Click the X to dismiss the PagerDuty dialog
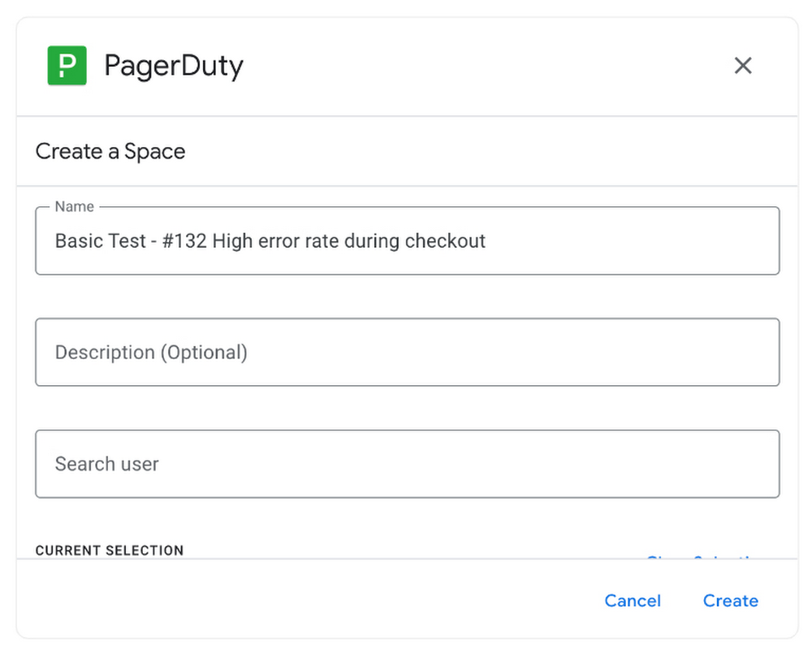The height and width of the screenshot is (654, 812). [743, 66]
